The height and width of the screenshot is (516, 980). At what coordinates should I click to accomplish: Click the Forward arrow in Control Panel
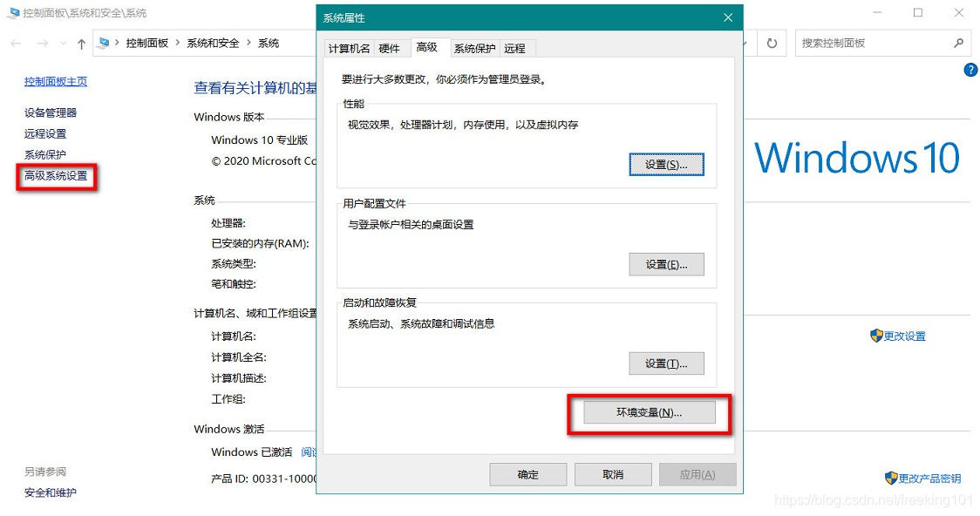(43, 43)
